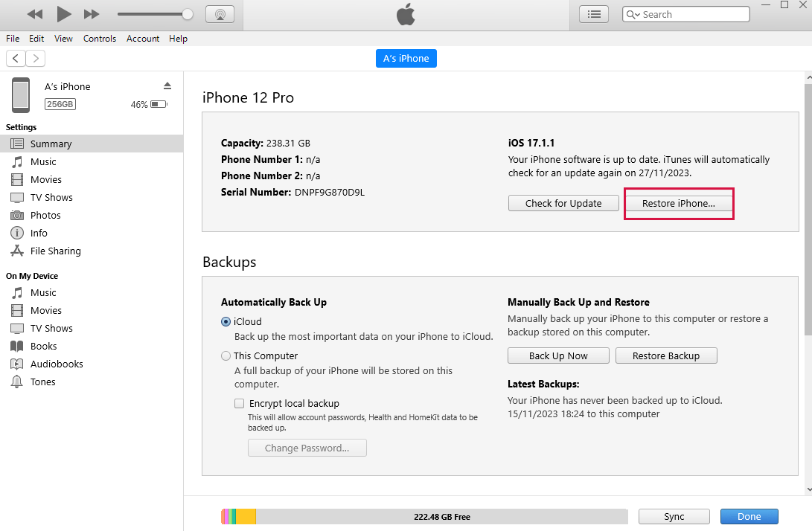Image resolution: width=812 pixels, height=531 pixels.
Task: Click the scrollbar down arrow
Action: click(808, 489)
